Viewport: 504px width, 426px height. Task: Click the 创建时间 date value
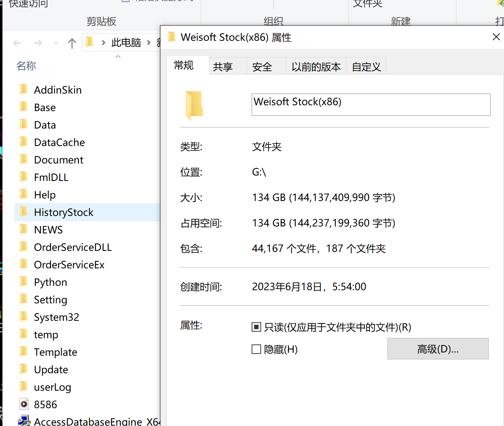tap(309, 287)
